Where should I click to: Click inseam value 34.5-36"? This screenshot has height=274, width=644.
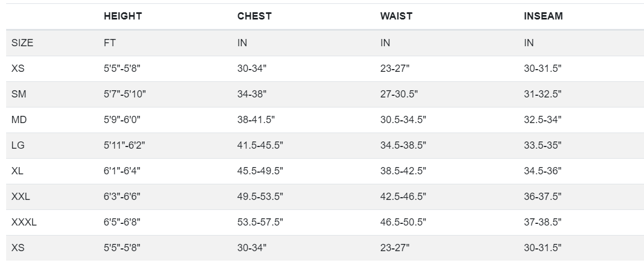(543, 171)
